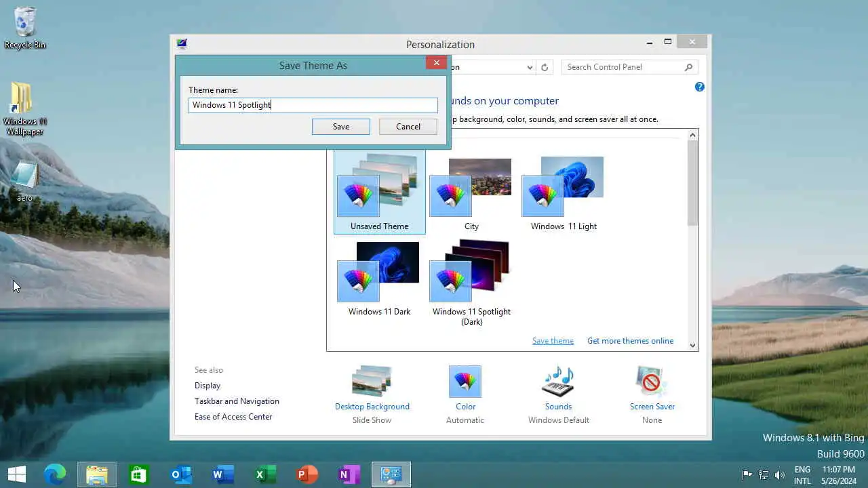
Task: Open the taskbar clock and date
Action: click(x=839, y=475)
